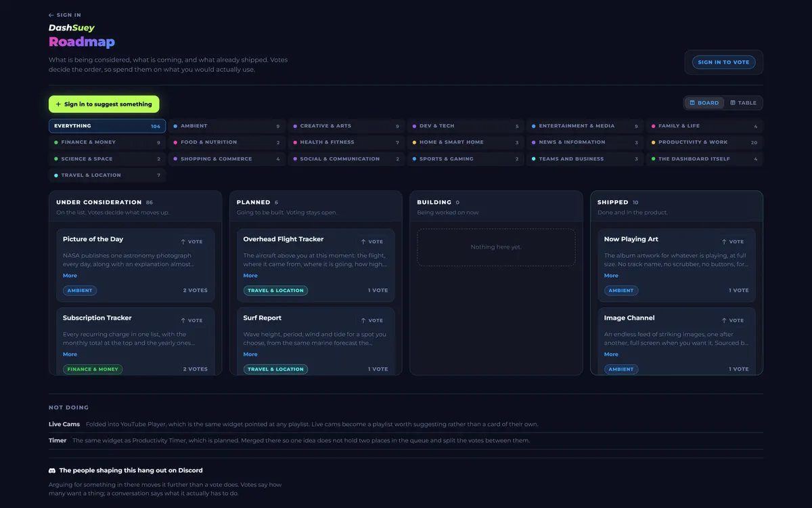Click Ambient tag on Picture of the Day
The width and height of the screenshot is (812, 508).
80,291
